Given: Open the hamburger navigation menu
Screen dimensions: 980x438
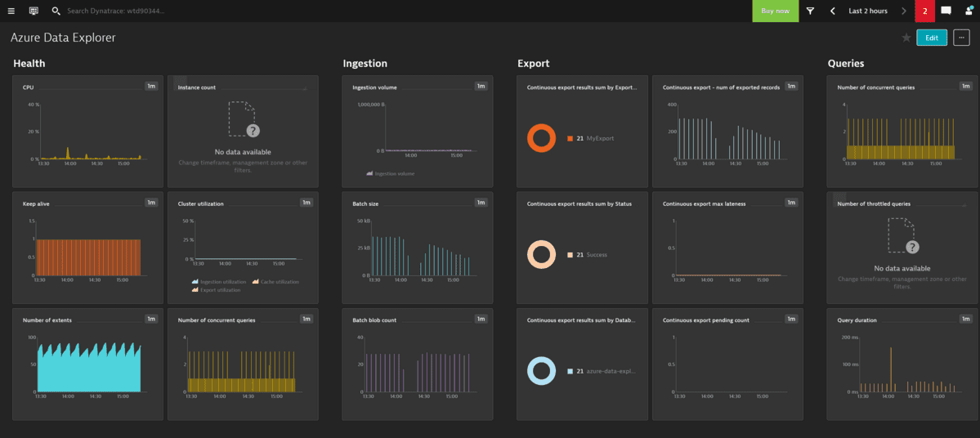Looking at the screenshot, I should coord(11,11).
